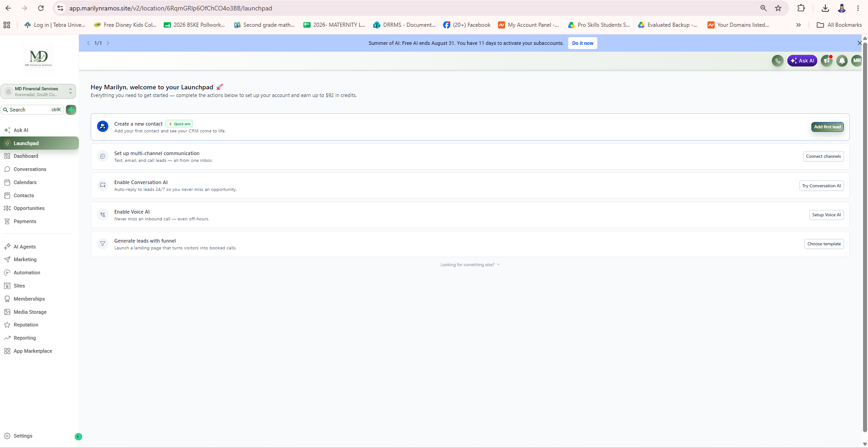This screenshot has width=868, height=448.
Task: Open the notifications bell icon
Action: [x=842, y=61]
